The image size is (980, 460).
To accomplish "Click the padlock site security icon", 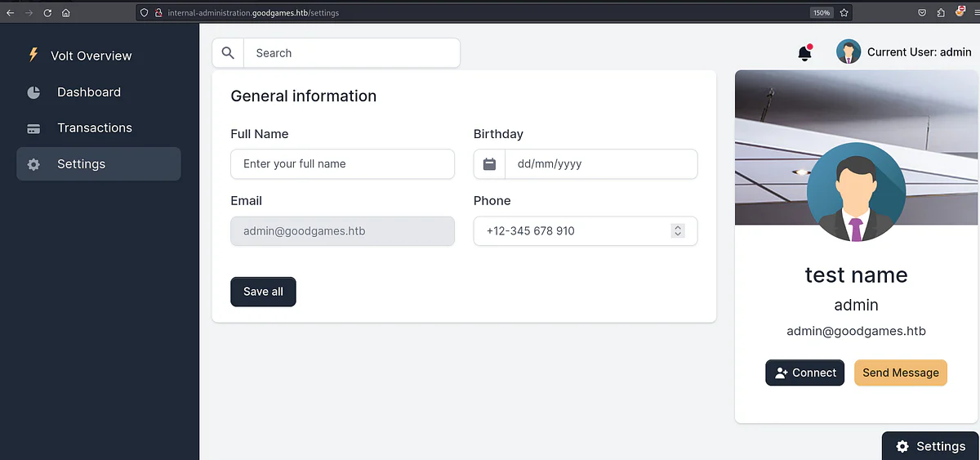I will pyautogui.click(x=158, y=12).
